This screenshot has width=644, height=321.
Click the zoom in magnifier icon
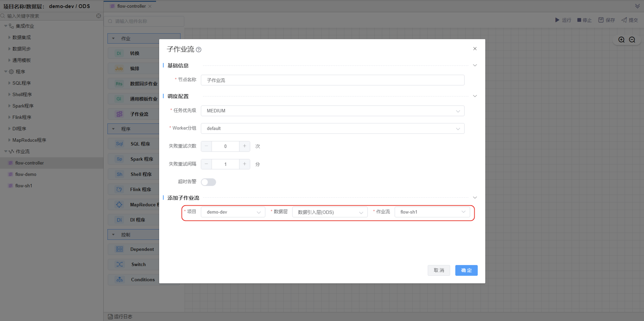pos(621,40)
